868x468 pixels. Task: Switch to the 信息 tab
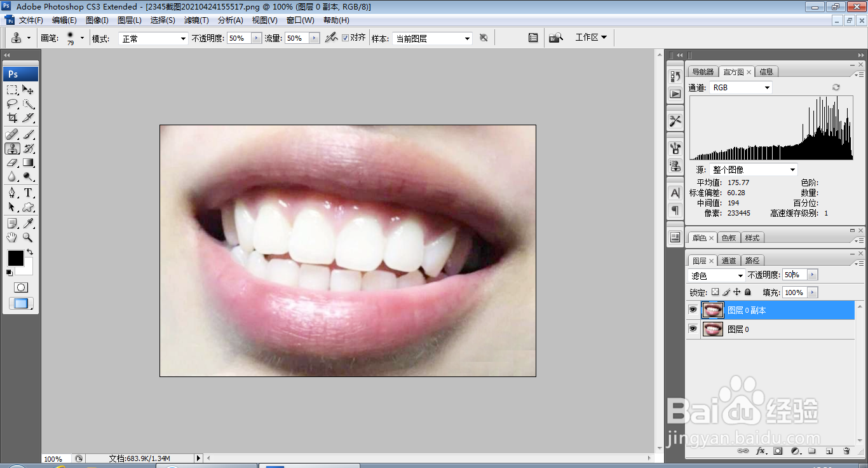click(x=766, y=72)
